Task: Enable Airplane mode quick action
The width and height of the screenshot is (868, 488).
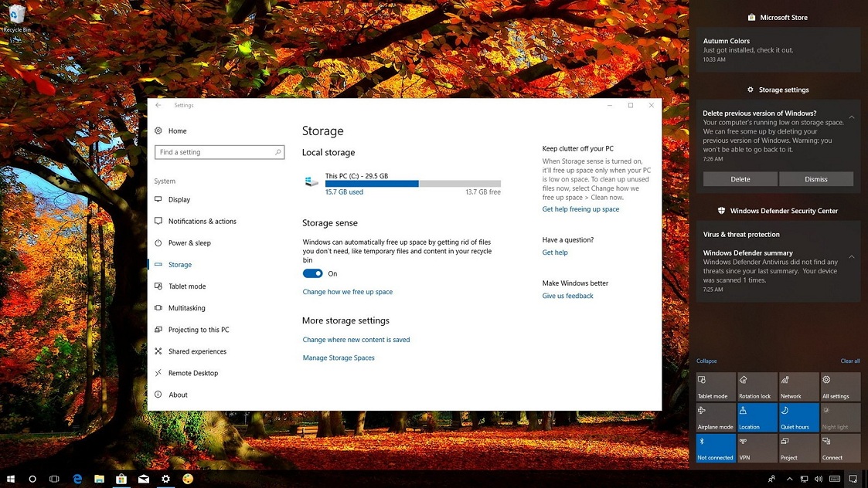Action: pos(715,417)
